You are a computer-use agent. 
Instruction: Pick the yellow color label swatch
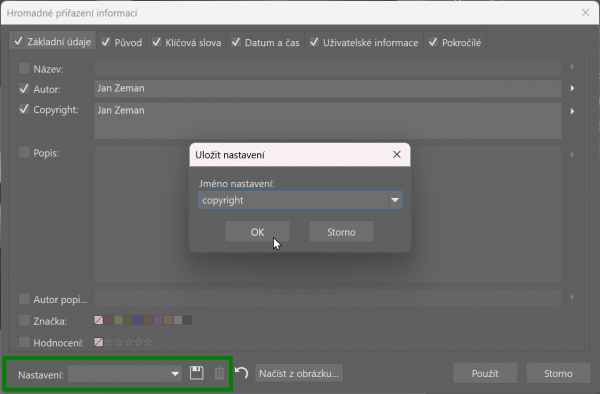[118, 320]
